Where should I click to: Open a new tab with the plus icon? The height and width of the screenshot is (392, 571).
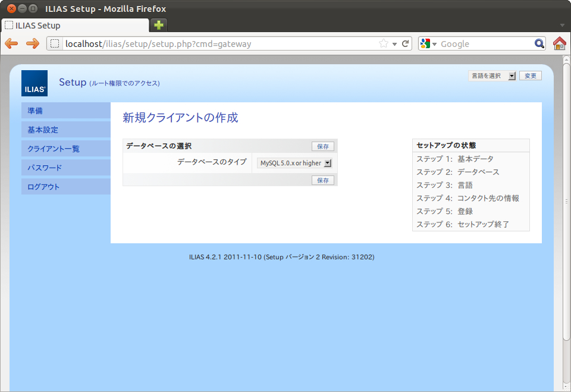click(159, 25)
